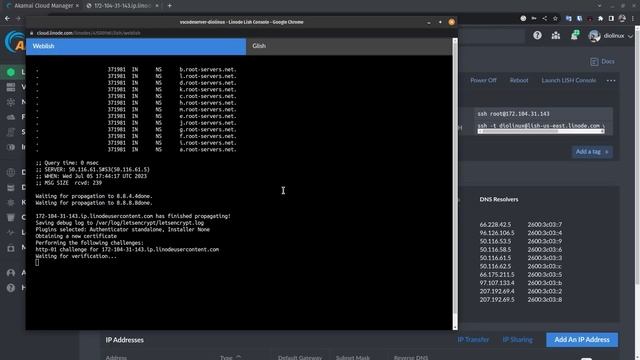
Task: Select the Weblish tab
Action: pos(136,46)
